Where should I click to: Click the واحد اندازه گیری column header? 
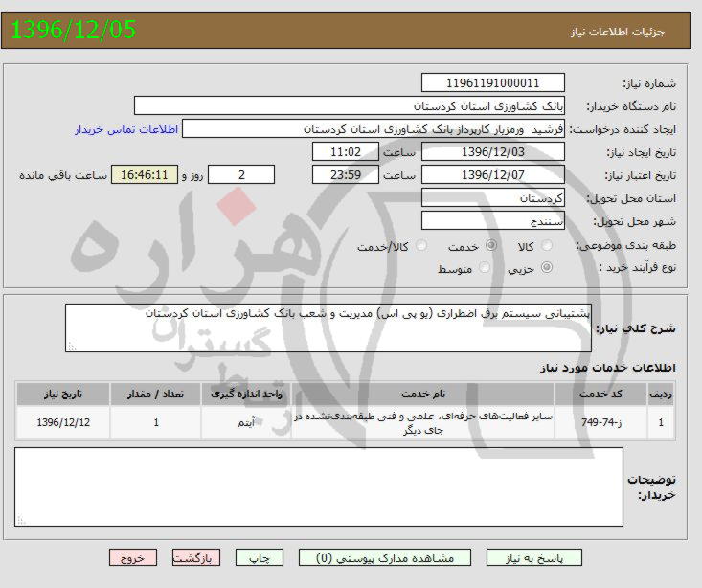(x=246, y=395)
